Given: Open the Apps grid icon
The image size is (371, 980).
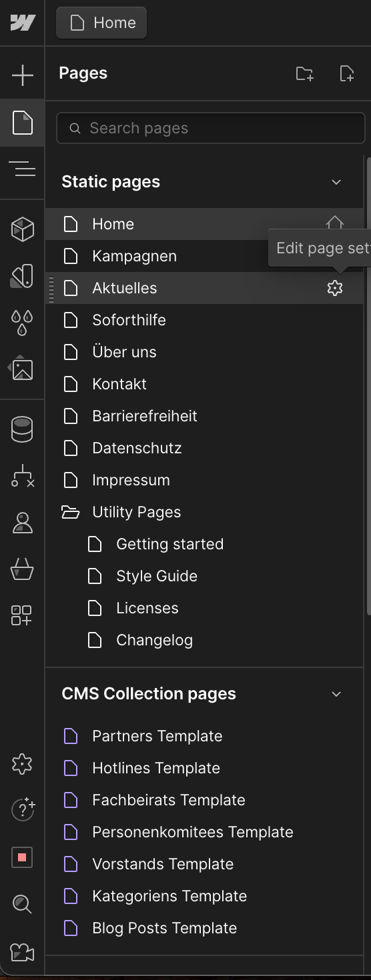Looking at the screenshot, I should point(22,615).
